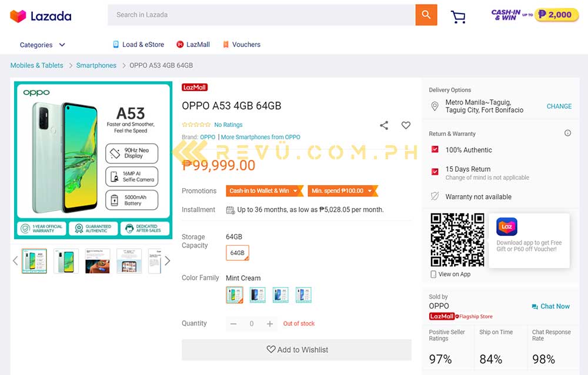
Task: Click the 84% Ship on Time value
Action: 490,359
